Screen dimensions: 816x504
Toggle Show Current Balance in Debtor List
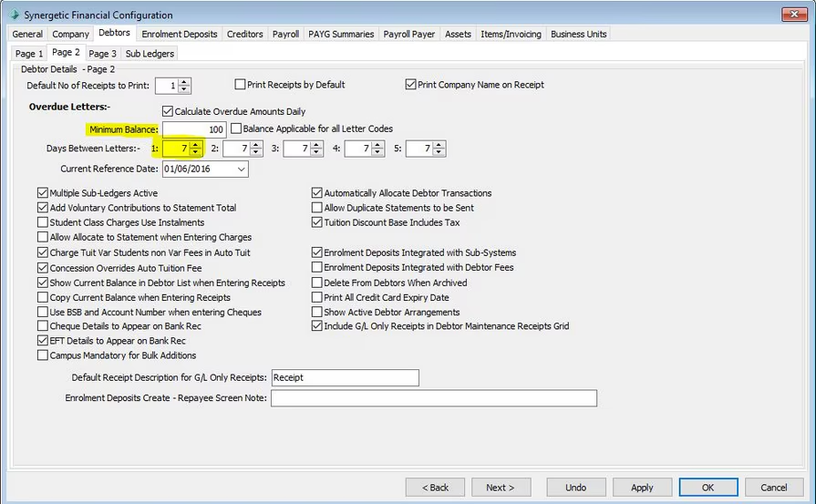tap(43, 283)
